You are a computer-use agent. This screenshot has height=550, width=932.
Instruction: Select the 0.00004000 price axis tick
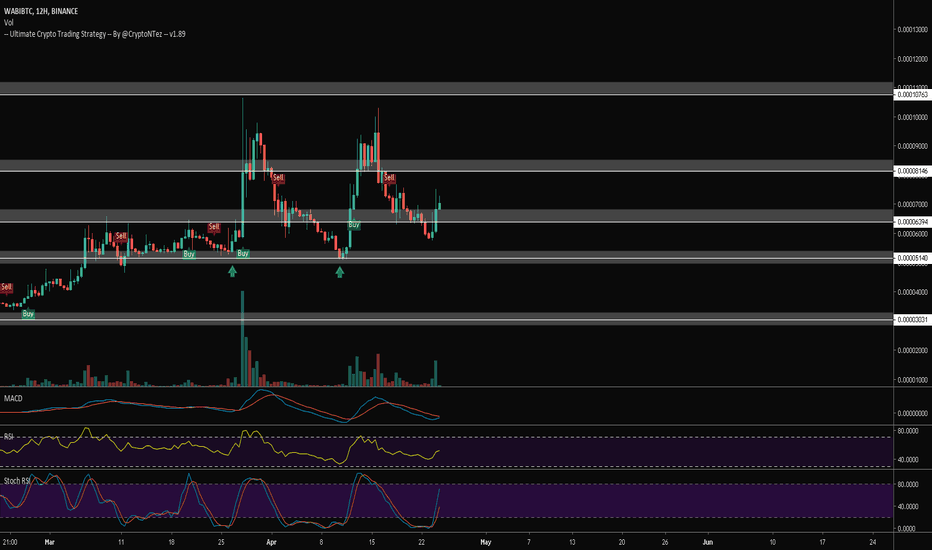pos(912,292)
